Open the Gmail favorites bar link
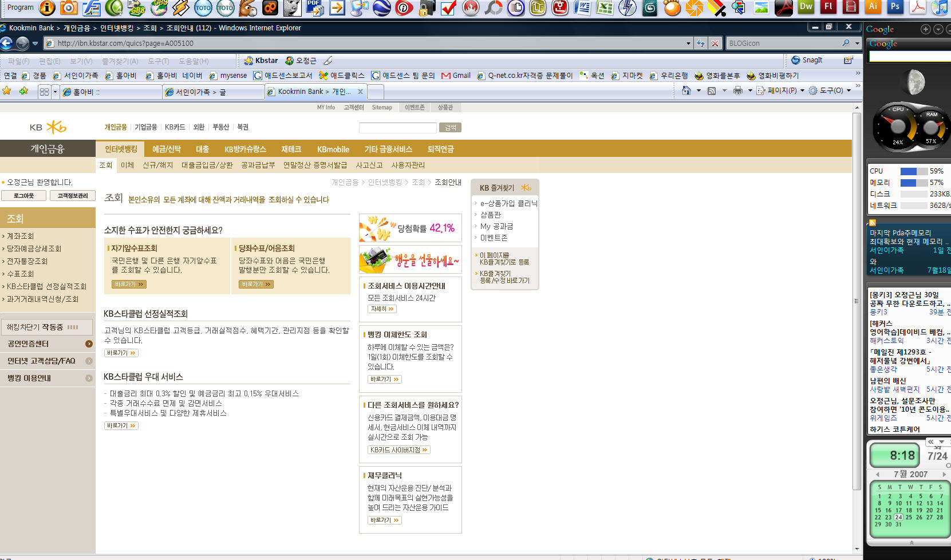951x560 pixels. (456, 75)
